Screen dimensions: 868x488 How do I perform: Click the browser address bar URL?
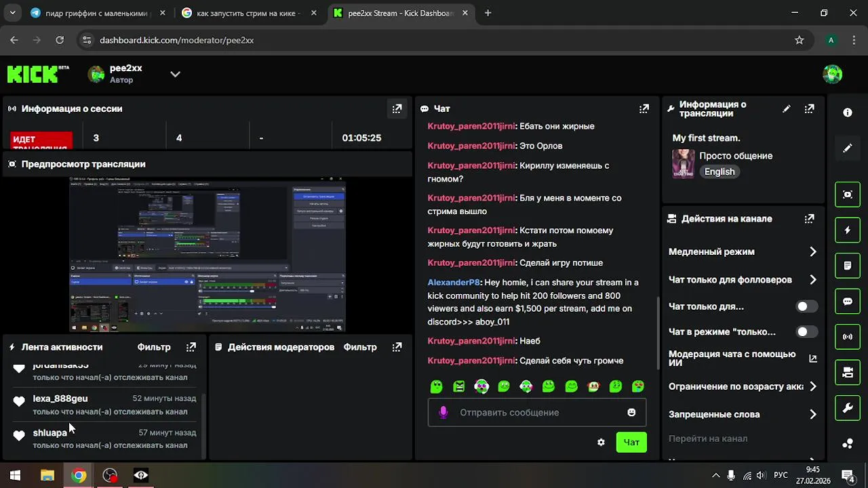point(176,40)
